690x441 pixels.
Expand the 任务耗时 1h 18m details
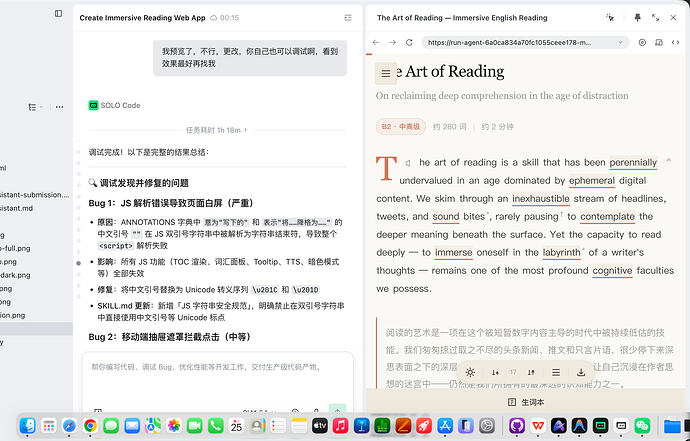click(217, 130)
